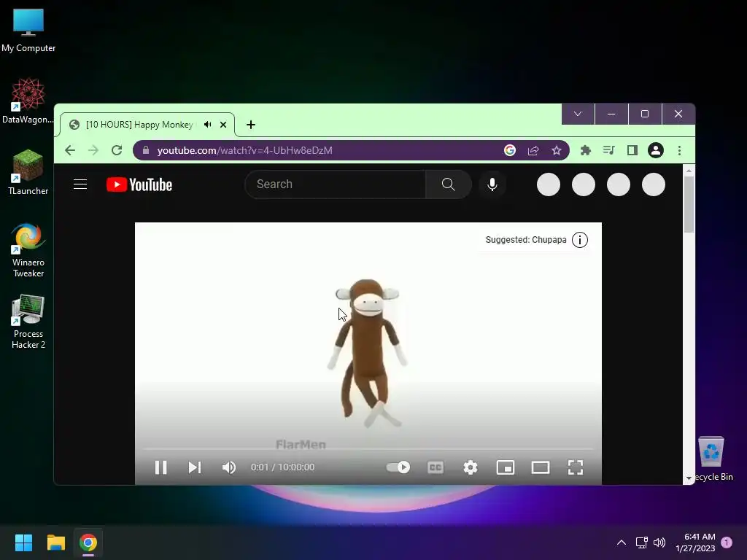Open Google icon in address bar

(x=510, y=150)
